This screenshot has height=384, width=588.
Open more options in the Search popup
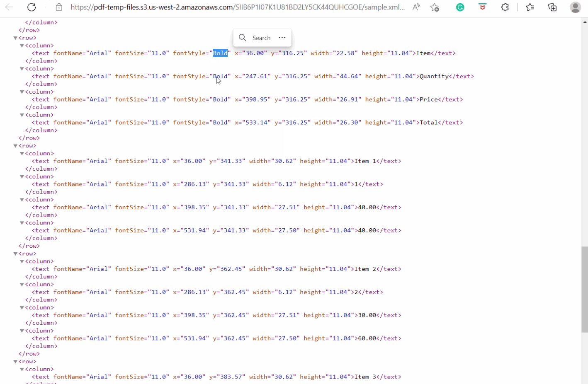(282, 37)
